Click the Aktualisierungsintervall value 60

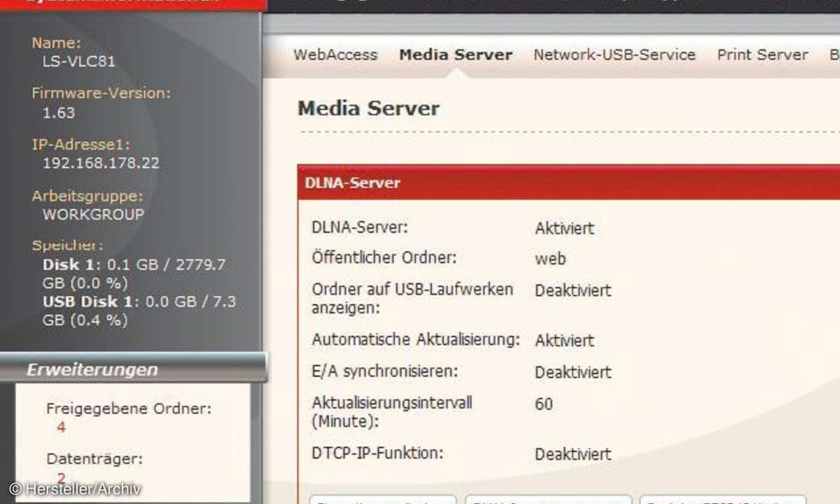544,404
